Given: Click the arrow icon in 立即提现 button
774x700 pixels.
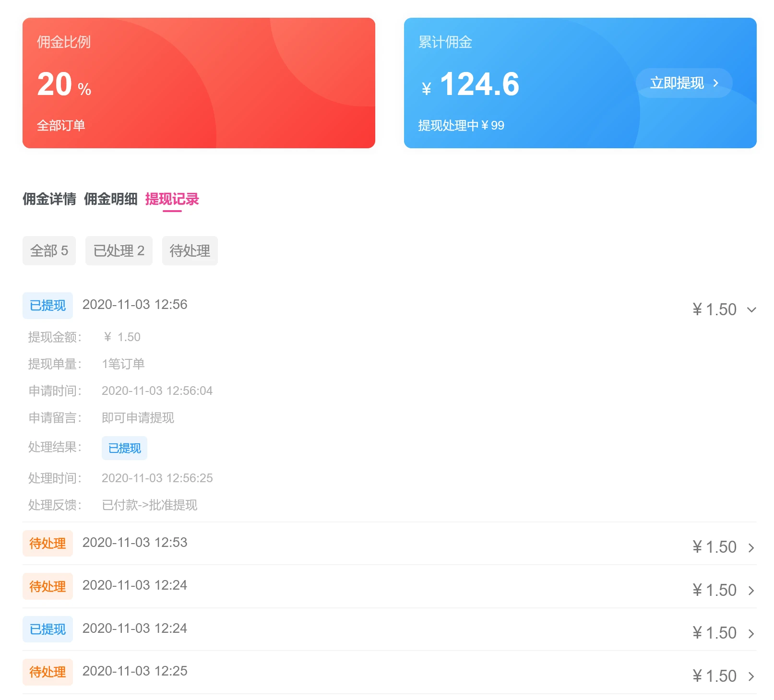Looking at the screenshot, I should pos(716,83).
